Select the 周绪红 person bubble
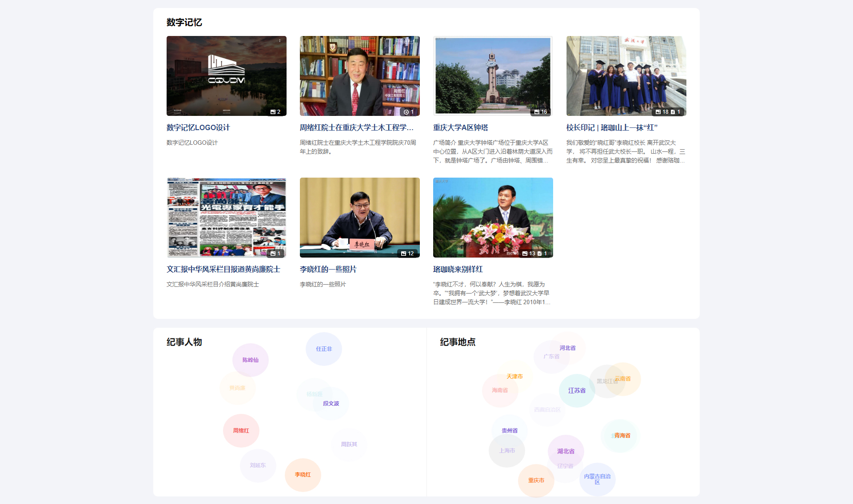The width and height of the screenshot is (853, 504). click(241, 431)
